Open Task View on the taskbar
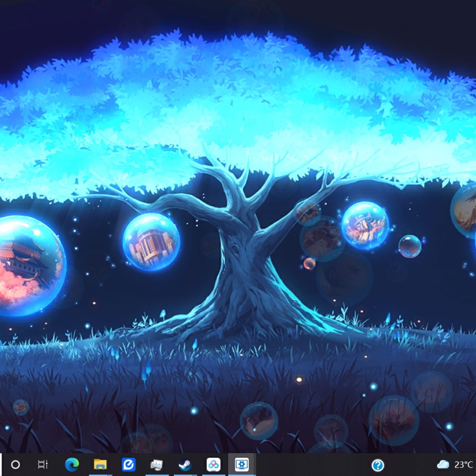The image size is (476, 476). (x=43, y=464)
